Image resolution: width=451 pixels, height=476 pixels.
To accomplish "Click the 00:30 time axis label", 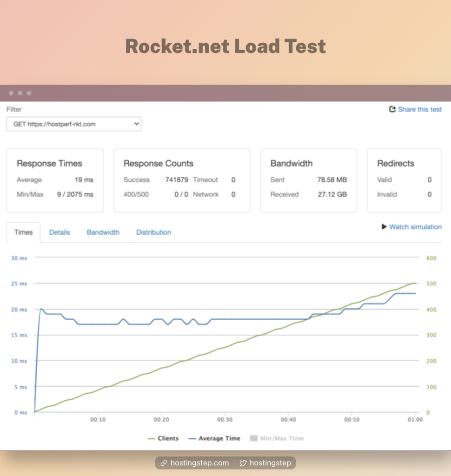I will pyautogui.click(x=225, y=420).
